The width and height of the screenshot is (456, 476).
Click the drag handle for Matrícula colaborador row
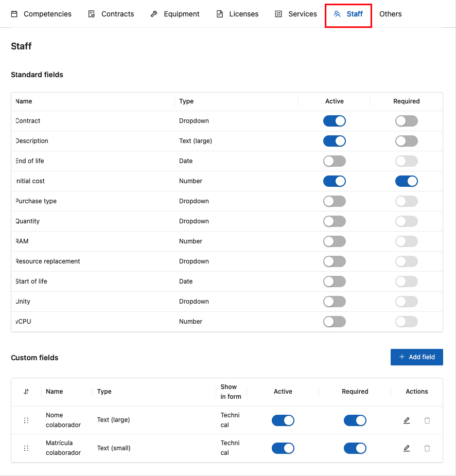26,448
